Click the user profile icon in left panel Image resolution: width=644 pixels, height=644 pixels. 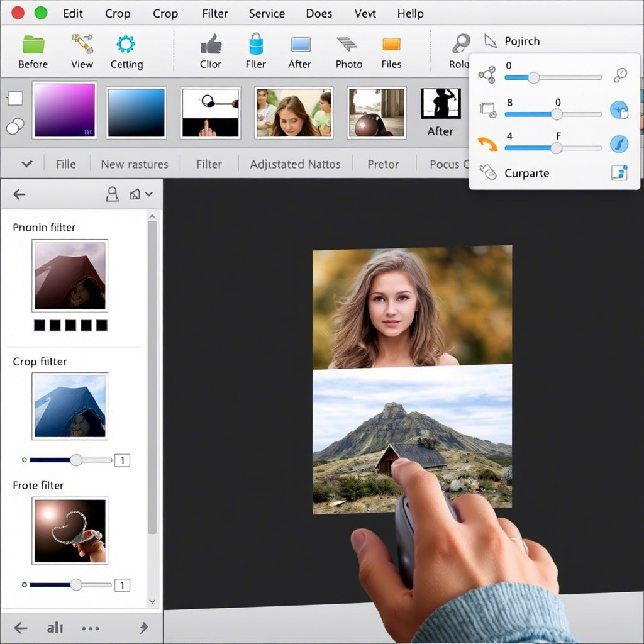click(x=112, y=194)
